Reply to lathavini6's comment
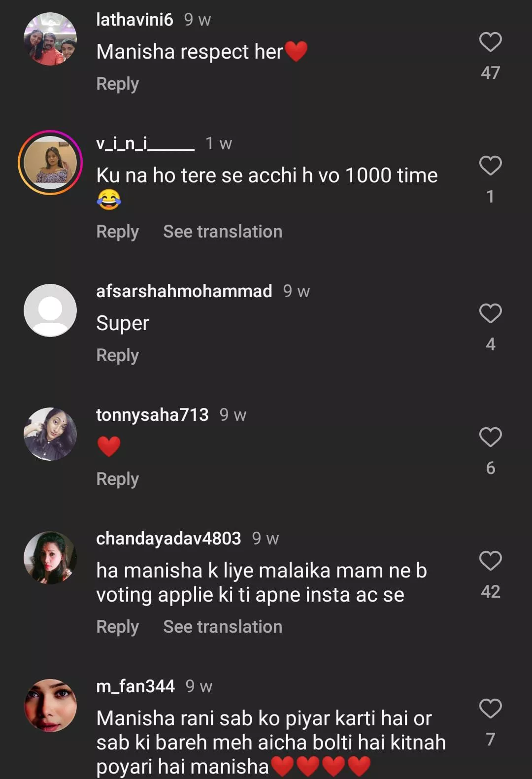Screen dimensions: 532x779 (x=117, y=84)
